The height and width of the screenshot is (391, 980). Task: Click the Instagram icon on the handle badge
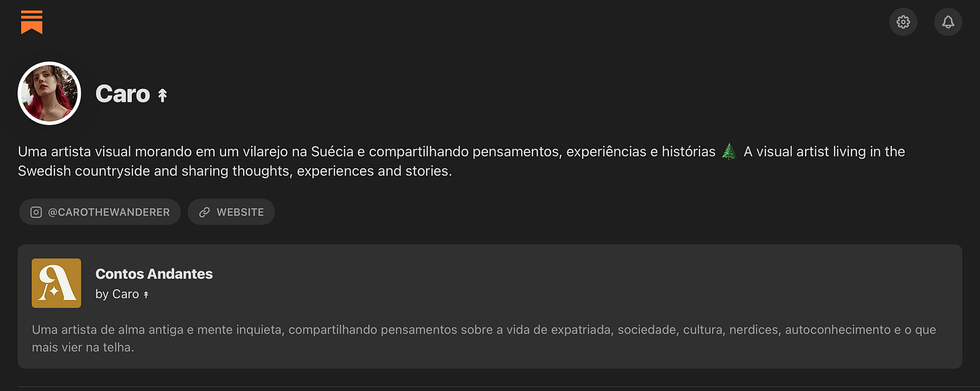click(36, 211)
